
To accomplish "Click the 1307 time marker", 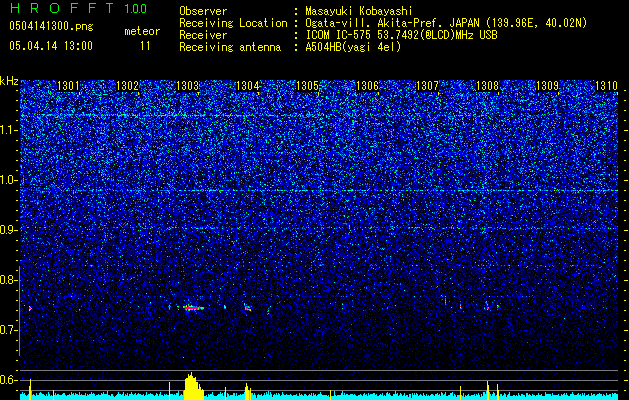I will coord(427,86).
